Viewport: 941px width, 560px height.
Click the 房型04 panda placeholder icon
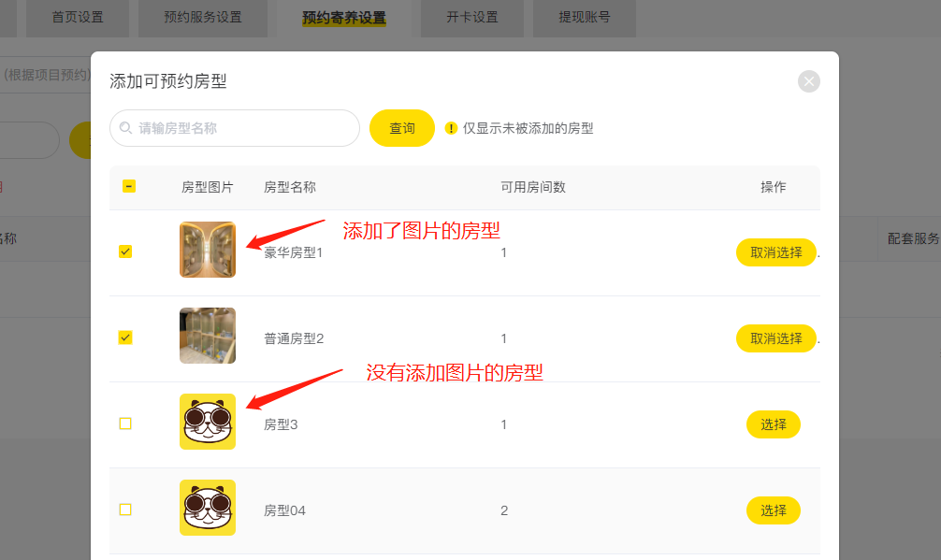pos(208,508)
